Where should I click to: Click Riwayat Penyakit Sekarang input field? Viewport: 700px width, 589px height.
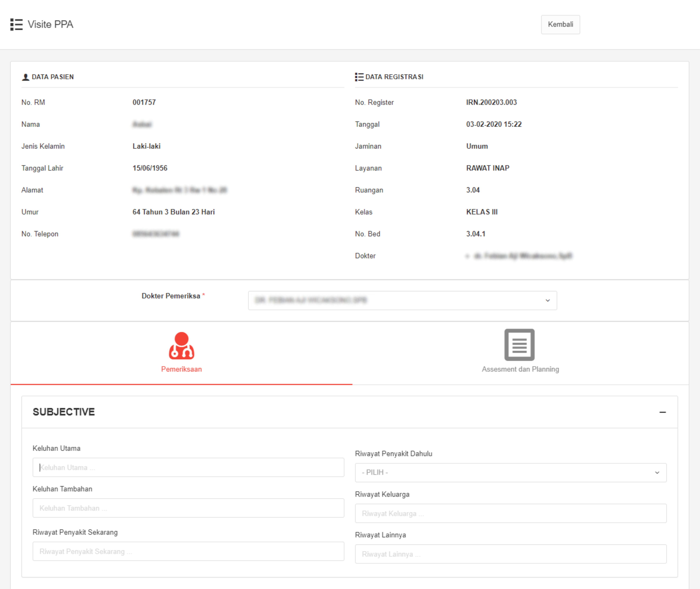188,551
